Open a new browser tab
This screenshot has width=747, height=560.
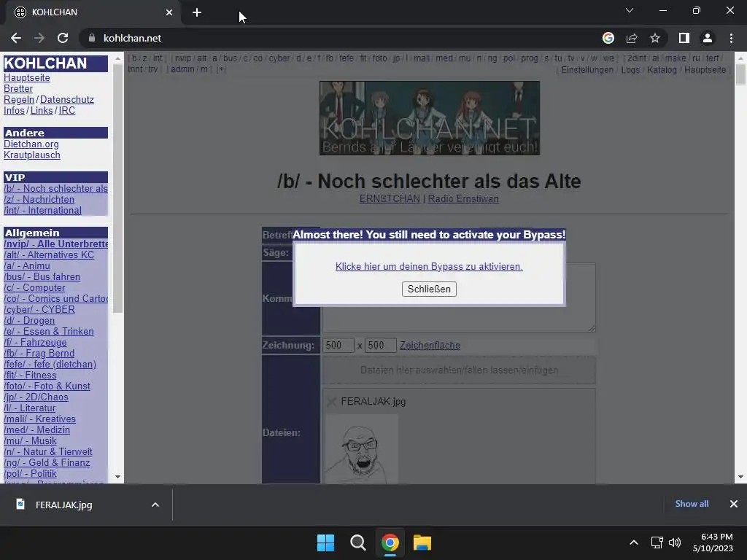pos(197,12)
